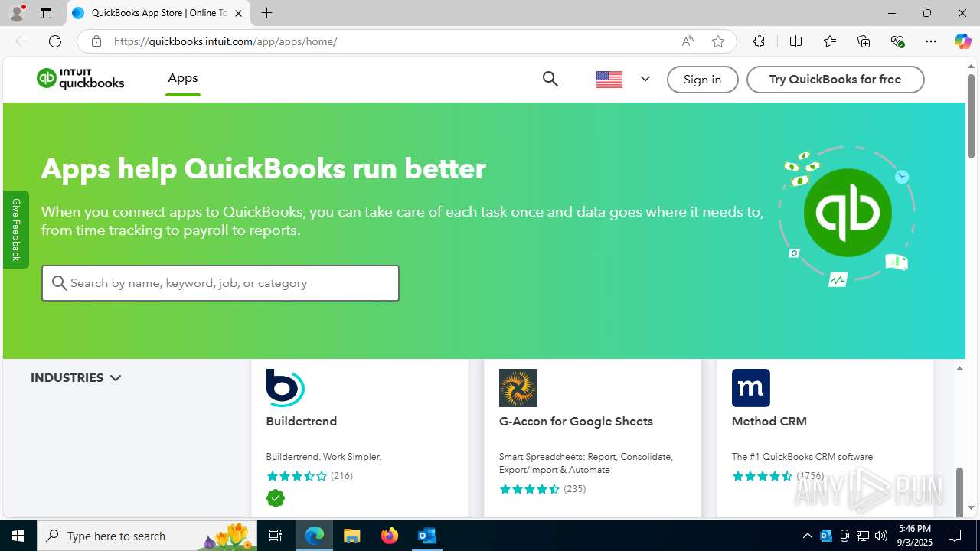Click the G-Accon review count (235)
Viewport: 980px width, 551px height.
(574, 489)
